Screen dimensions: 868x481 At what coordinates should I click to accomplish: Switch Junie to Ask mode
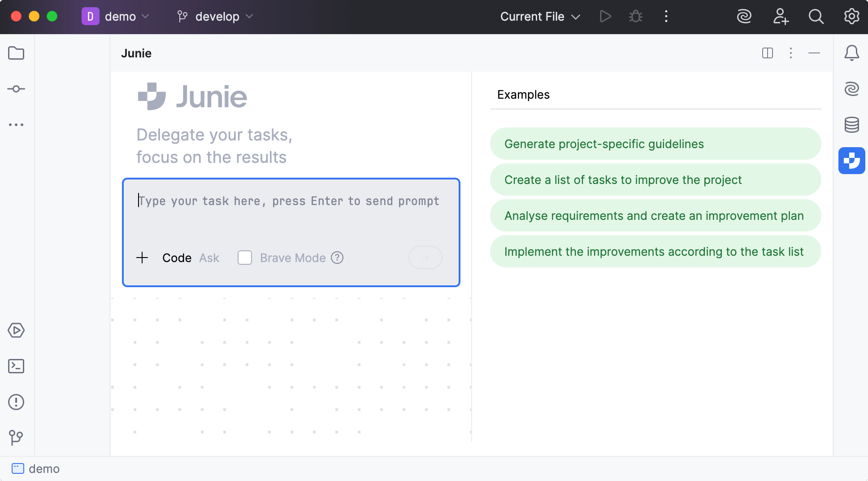209,258
